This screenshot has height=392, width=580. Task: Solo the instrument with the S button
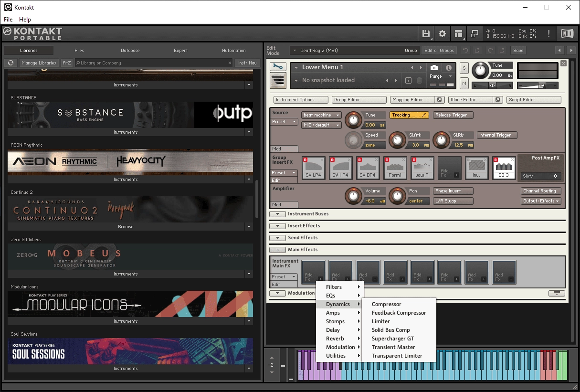[x=464, y=68]
